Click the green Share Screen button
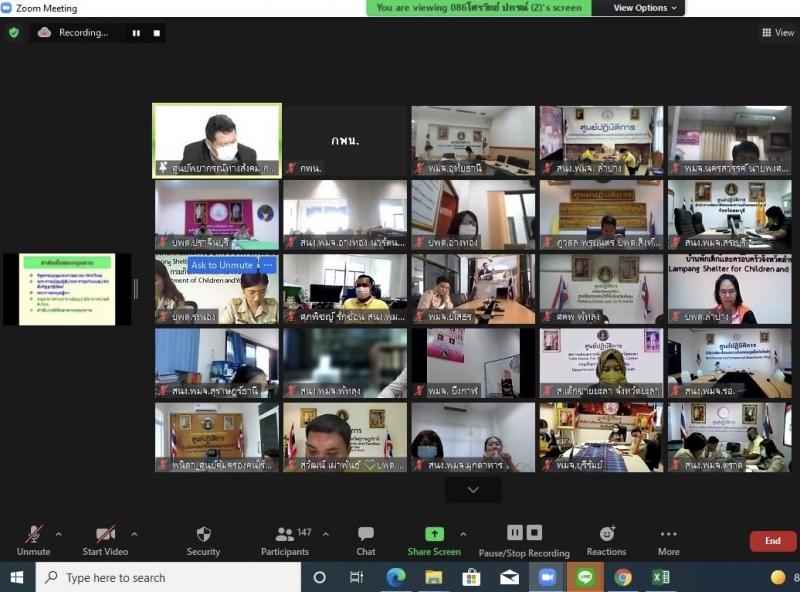The height and width of the screenshot is (592, 800). point(434,540)
